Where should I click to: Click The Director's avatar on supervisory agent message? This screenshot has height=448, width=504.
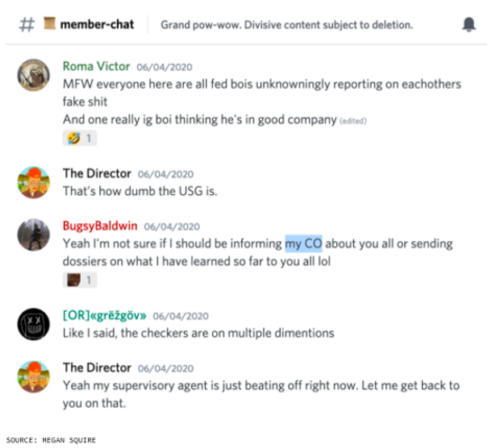click(33, 377)
